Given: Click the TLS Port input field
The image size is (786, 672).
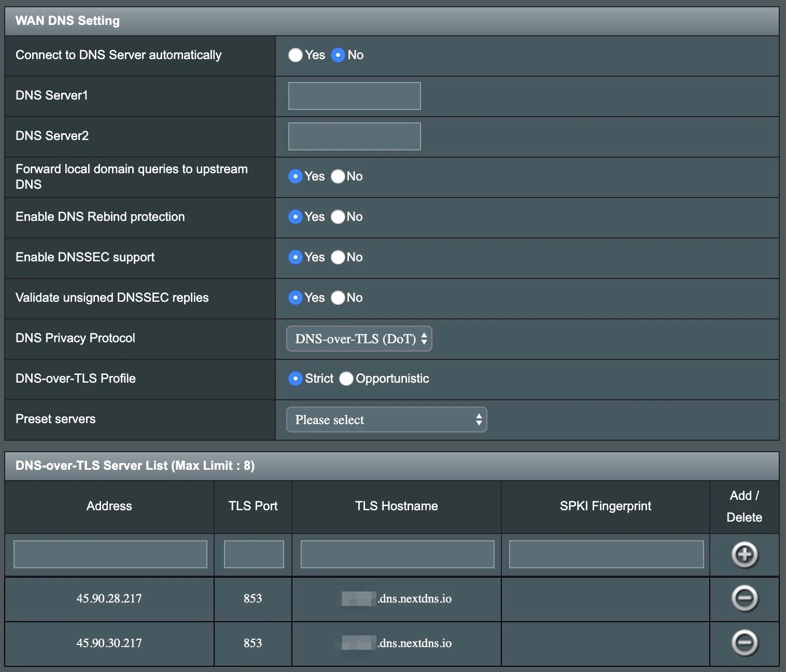Looking at the screenshot, I should pos(253,554).
